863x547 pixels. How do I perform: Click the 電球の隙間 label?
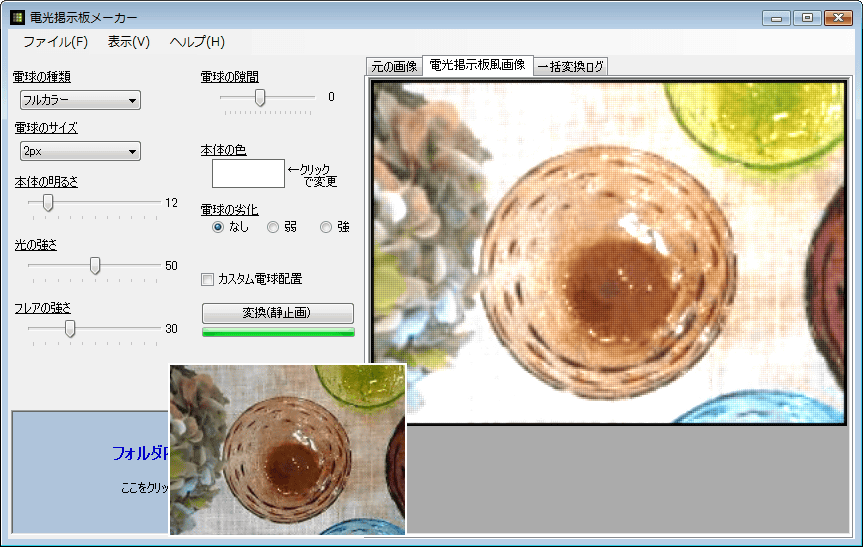point(230,77)
